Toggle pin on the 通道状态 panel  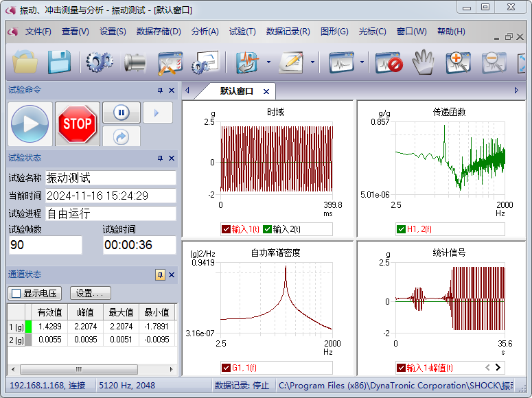click(x=160, y=275)
